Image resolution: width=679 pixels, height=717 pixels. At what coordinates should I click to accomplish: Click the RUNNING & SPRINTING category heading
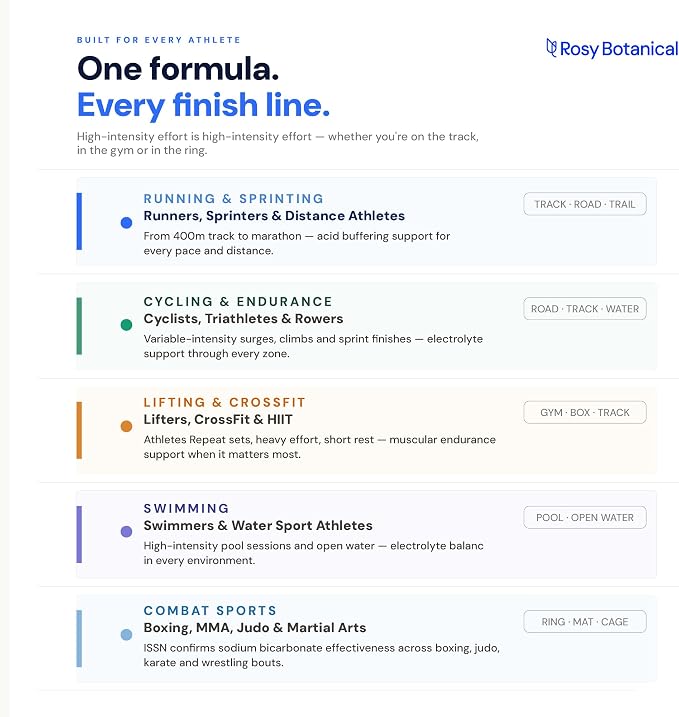[x=233, y=198]
